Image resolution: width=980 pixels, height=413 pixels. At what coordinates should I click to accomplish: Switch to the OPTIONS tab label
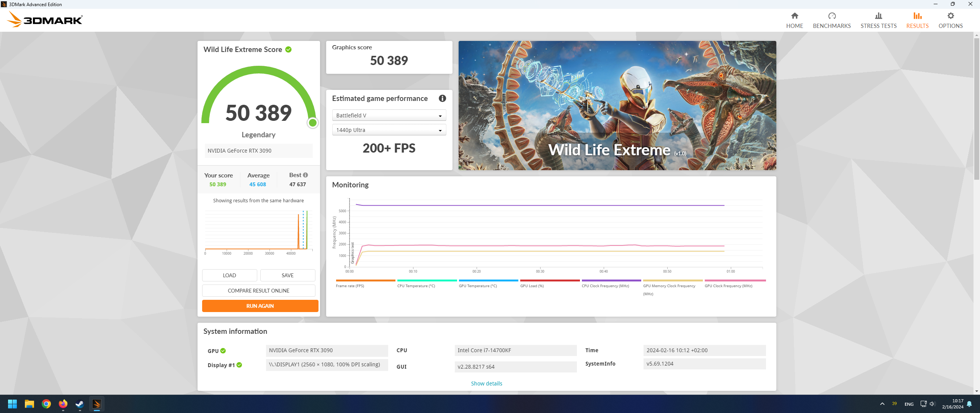pyautogui.click(x=951, y=26)
